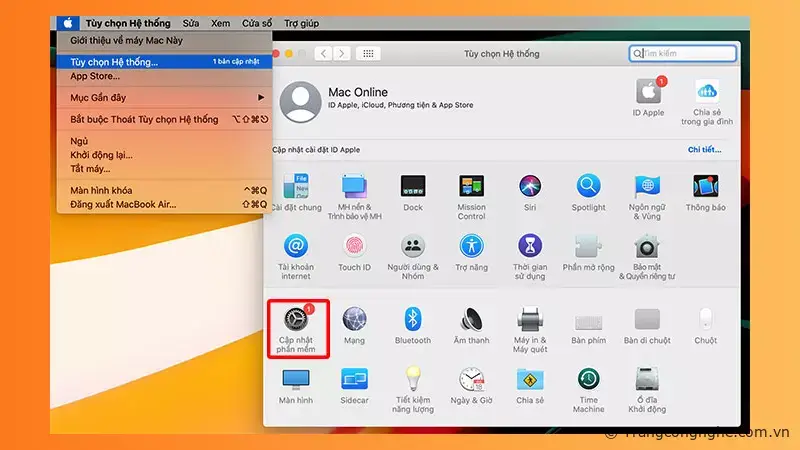This screenshot has width=800, height=450.
Task: Open the Dock preferences icon
Action: click(x=412, y=187)
